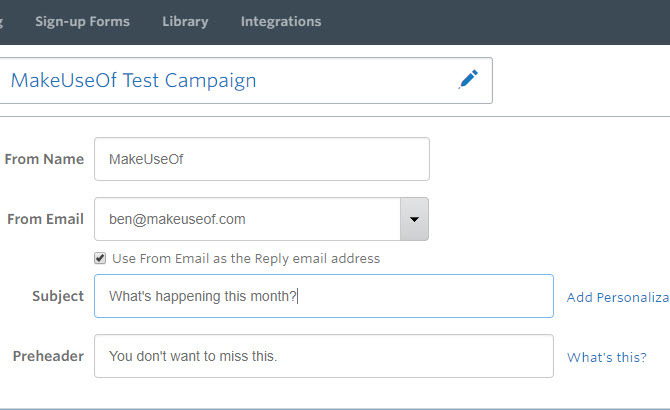Click the Subject label
The image size is (670, 410).
click(58, 296)
